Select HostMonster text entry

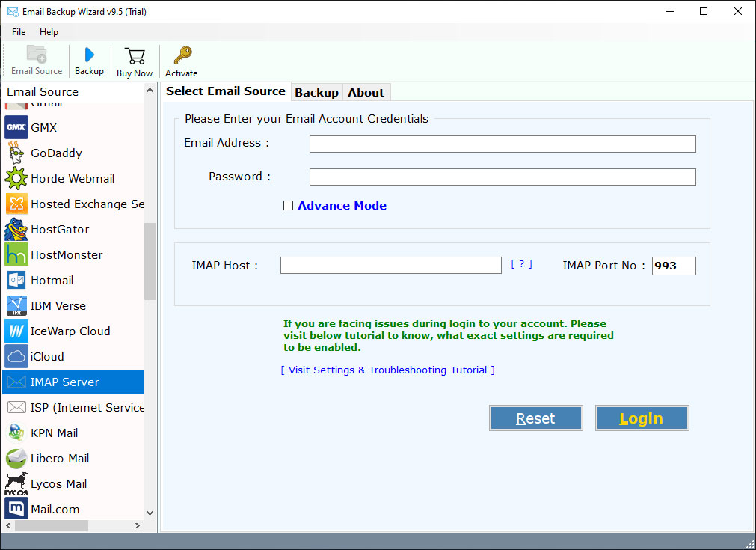tap(67, 255)
